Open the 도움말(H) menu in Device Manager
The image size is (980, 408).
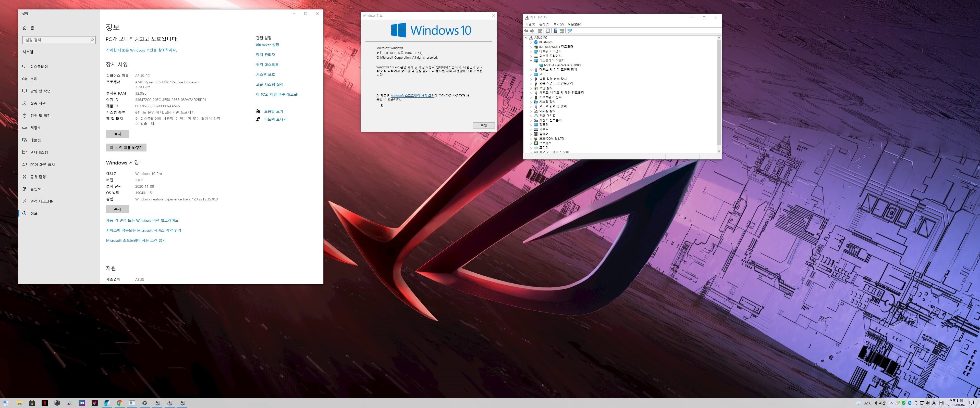574,24
